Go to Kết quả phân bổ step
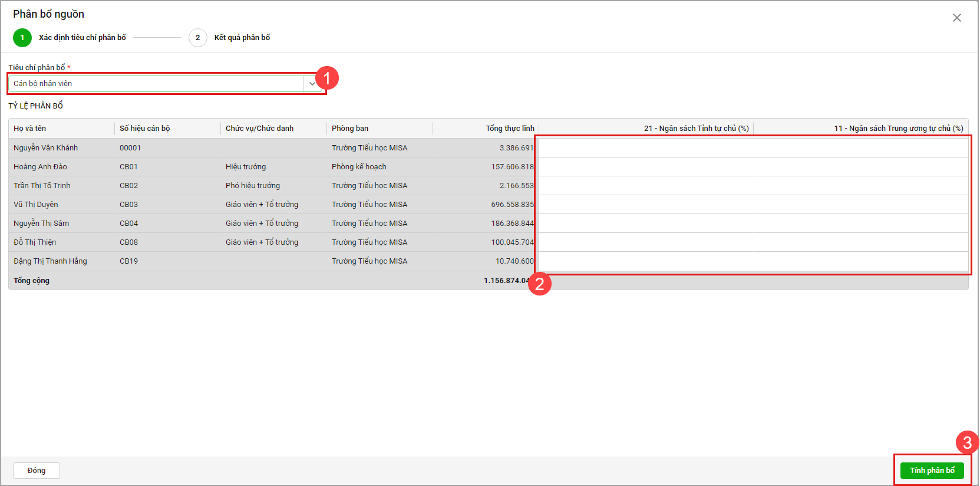The image size is (980, 486). pos(242,38)
